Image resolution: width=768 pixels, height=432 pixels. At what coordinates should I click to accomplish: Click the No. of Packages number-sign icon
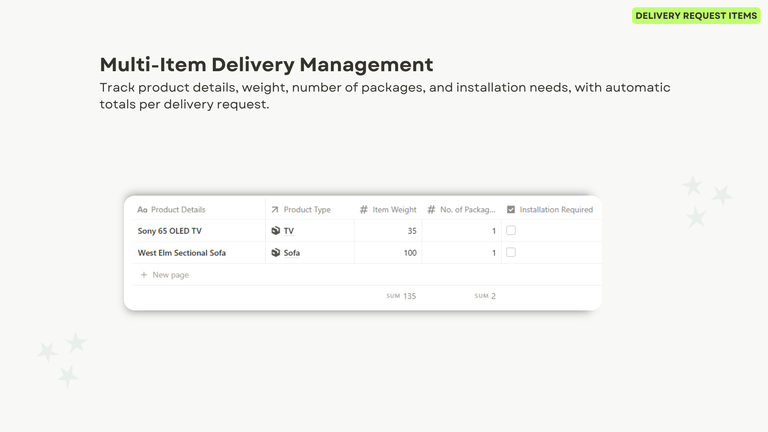tap(431, 210)
